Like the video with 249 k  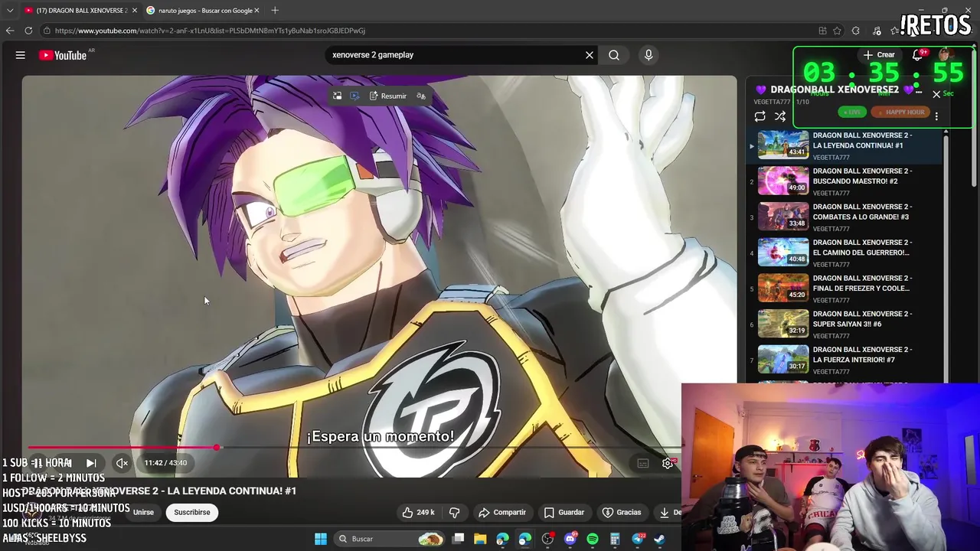pyautogui.click(x=420, y=513)
